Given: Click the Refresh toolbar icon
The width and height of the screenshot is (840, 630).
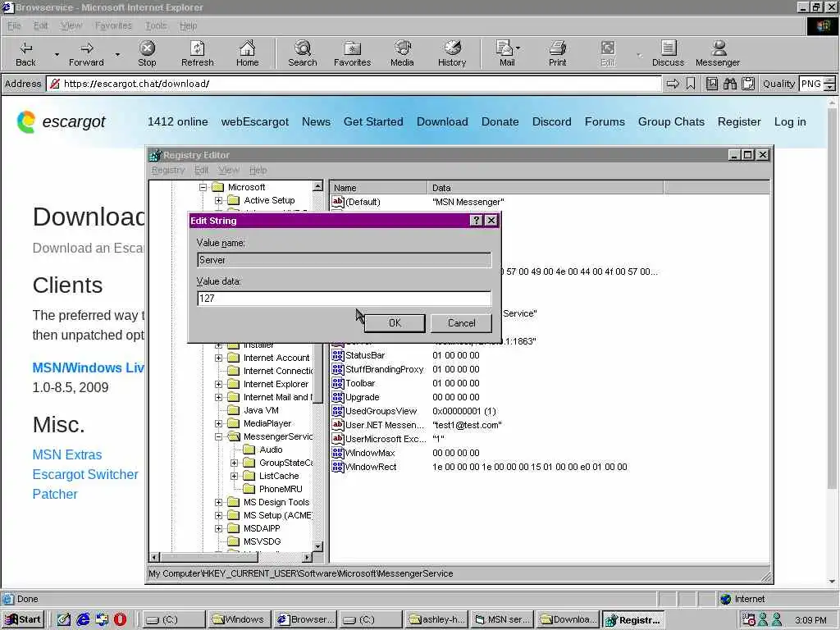Looking at the screenshot, I should tap(197, 53).
